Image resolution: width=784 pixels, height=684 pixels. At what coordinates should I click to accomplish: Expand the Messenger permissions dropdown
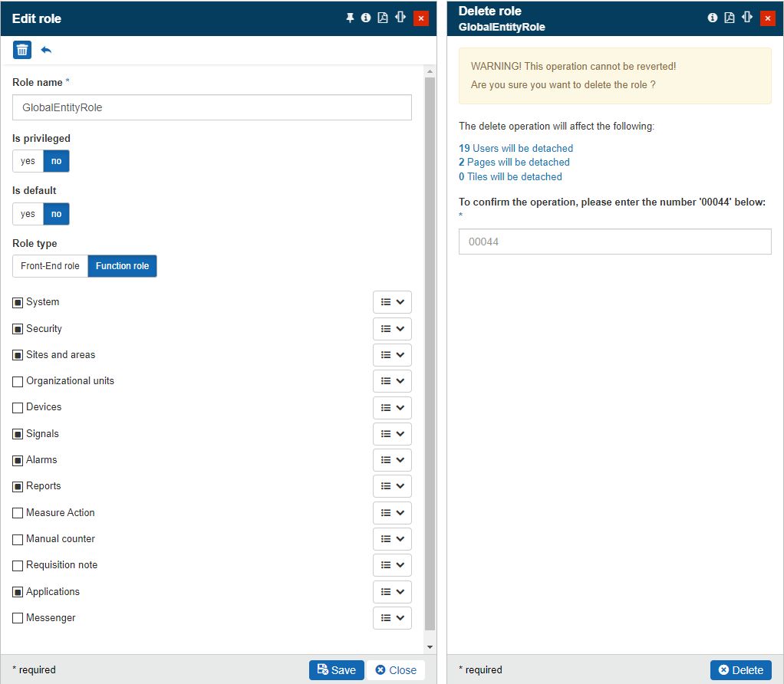point(392,618)
